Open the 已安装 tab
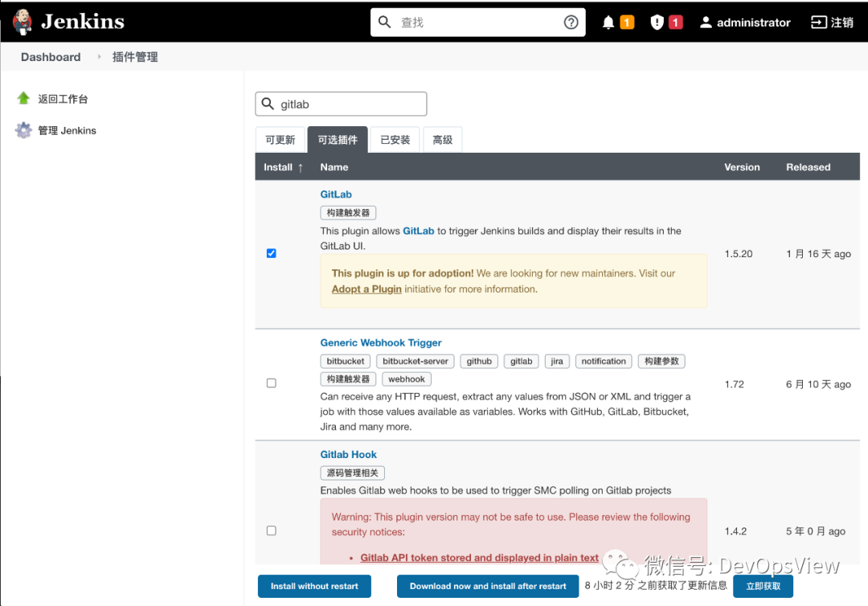The image size is (868, 606). 395,140
